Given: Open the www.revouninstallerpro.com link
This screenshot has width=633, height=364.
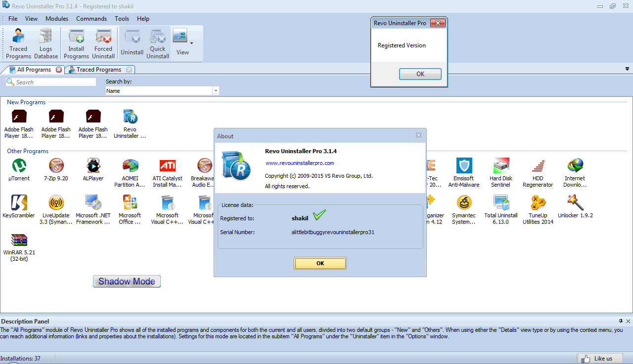Looking at the screenshot, I should coord(300,163).
